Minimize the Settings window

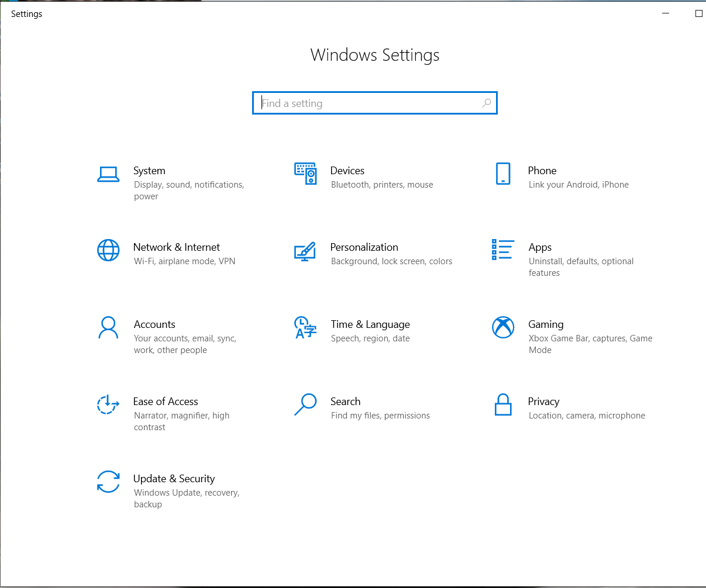666,13
